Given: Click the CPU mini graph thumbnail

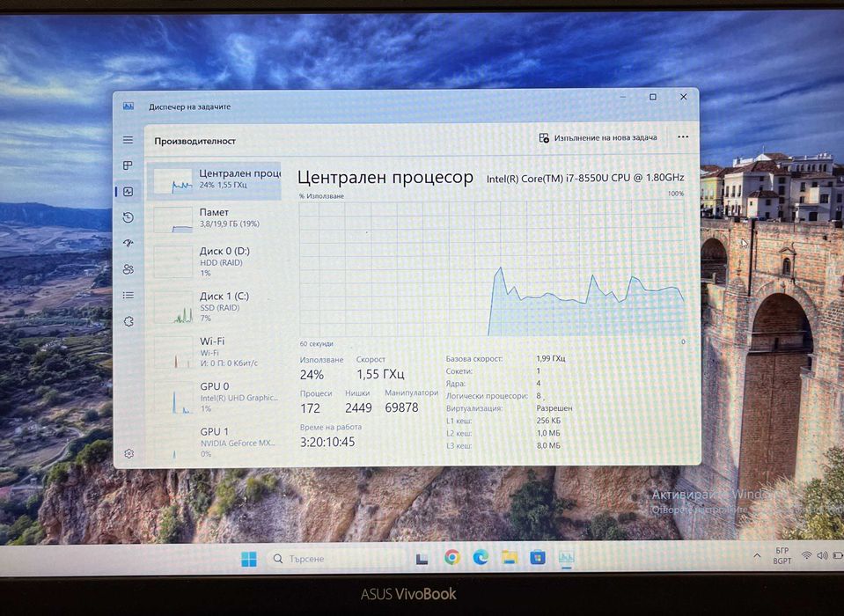Looking at the screenshot, I should click(x=172, y=181).
